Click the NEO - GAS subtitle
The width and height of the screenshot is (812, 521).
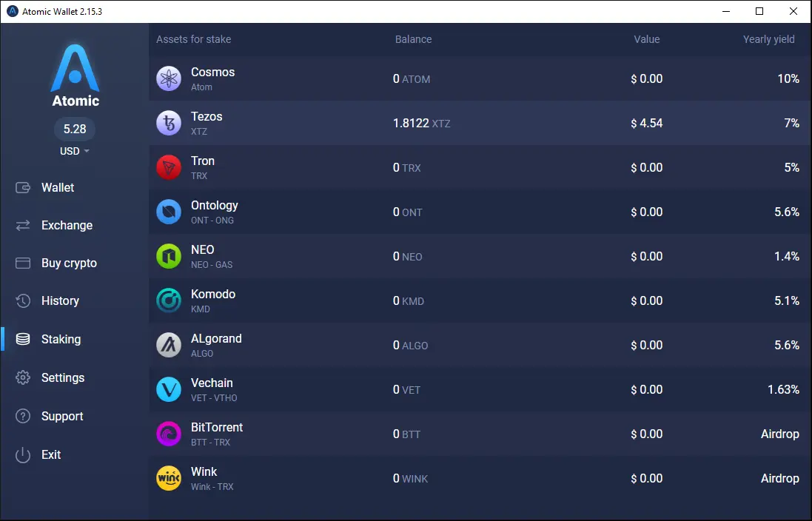[212, 265]
